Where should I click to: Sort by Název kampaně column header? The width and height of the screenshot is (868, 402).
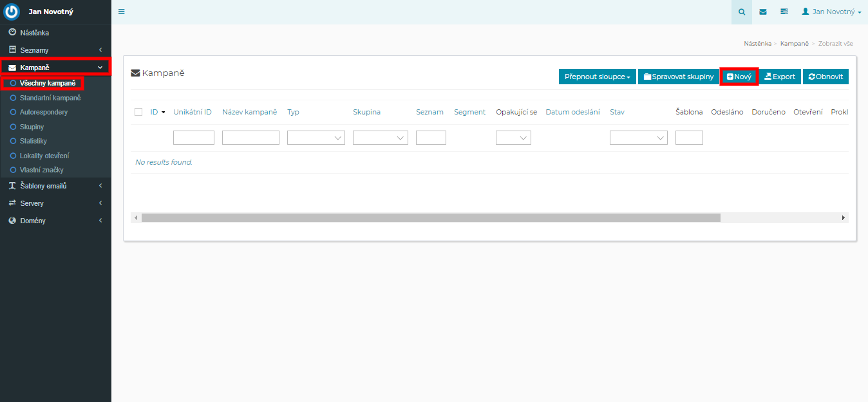(250, 112)
